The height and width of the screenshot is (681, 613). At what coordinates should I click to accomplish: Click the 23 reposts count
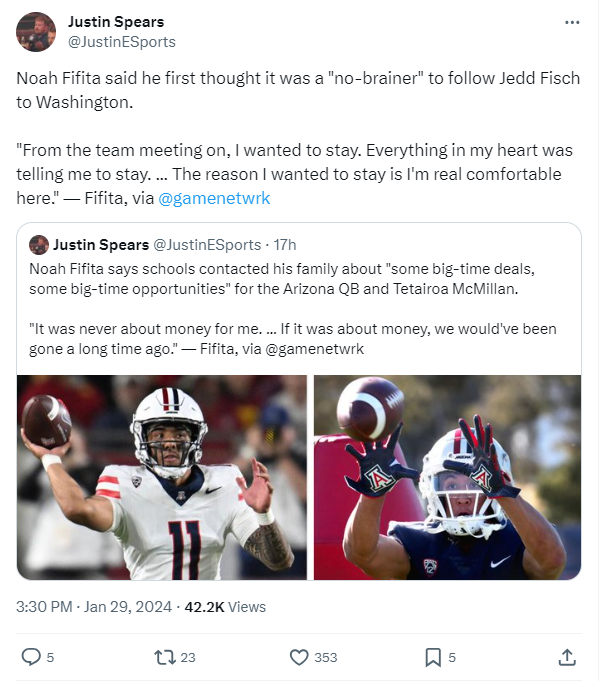(x=188, y=657)
